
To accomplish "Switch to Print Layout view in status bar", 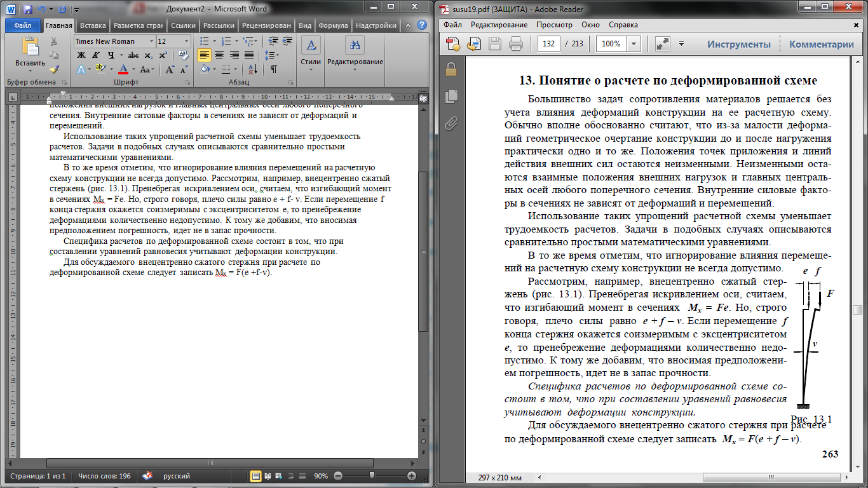I will (x=256, y=475).
